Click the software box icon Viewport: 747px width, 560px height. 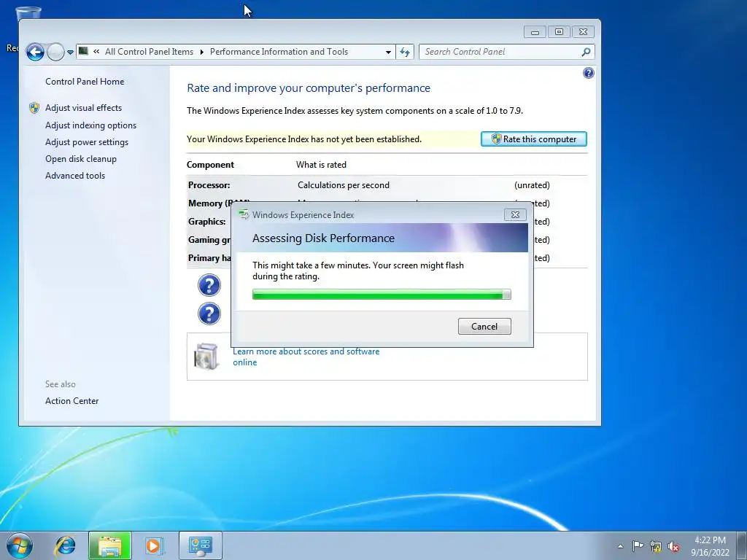coord(206,356)
